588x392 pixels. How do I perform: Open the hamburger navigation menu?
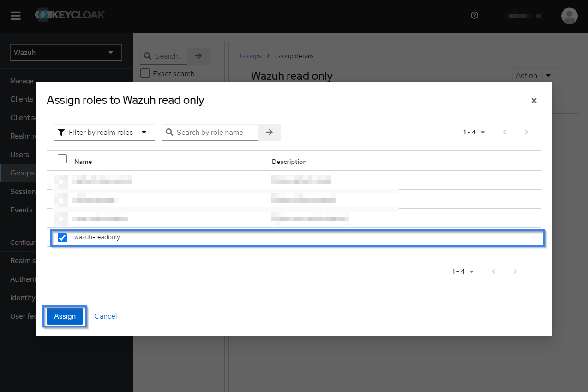pyautogui.click(x=16, y=16)
